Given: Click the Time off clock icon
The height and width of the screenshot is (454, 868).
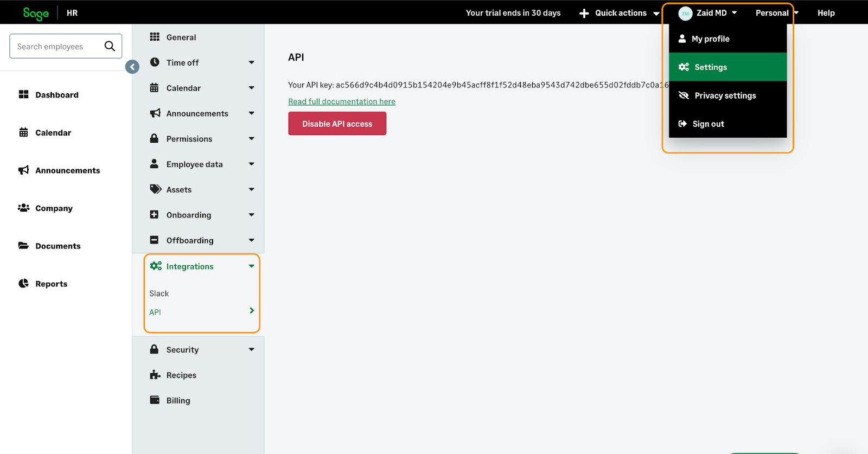Looking at the screenshot, I should click(x=155, y=62).
